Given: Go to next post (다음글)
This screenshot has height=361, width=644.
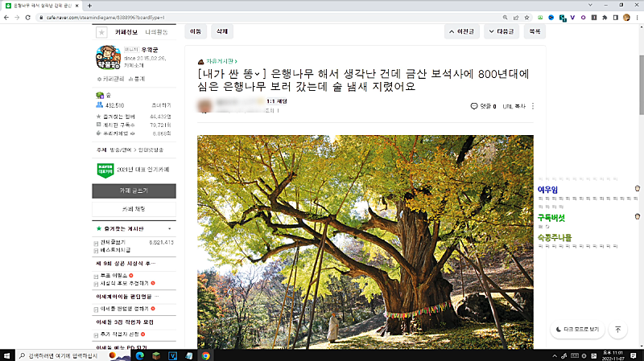Looking at the screenshot, I should coord(502,32).
